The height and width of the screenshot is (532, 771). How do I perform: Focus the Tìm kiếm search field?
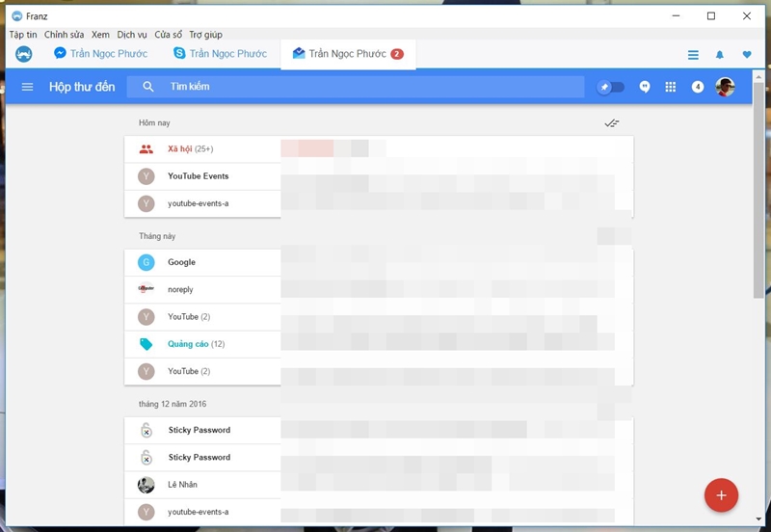click(356, 87)
